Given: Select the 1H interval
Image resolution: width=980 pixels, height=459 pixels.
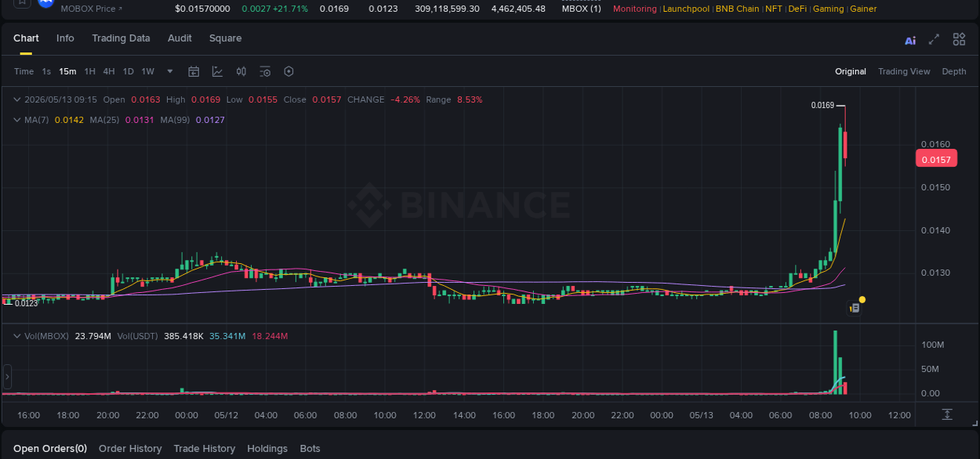Looking at the screenshot, I should (x=90, y=71).
